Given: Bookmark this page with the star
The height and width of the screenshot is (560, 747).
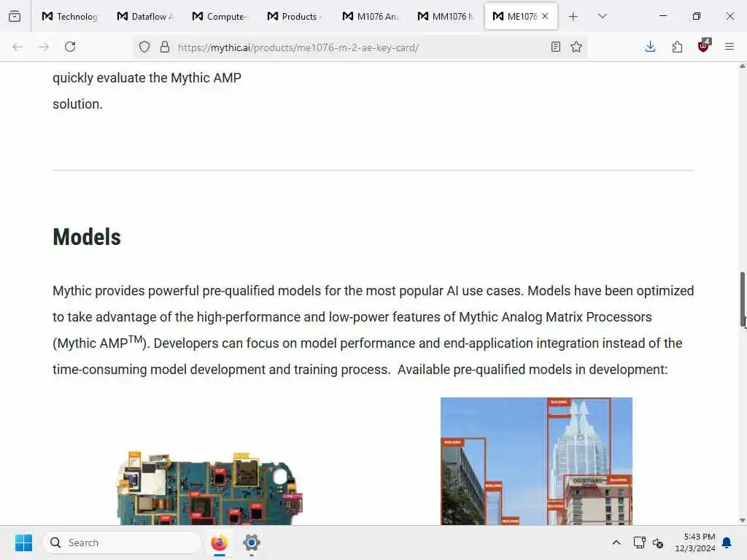Looking at the screenshot, I should pyautogui.click(x=576, y=47).
